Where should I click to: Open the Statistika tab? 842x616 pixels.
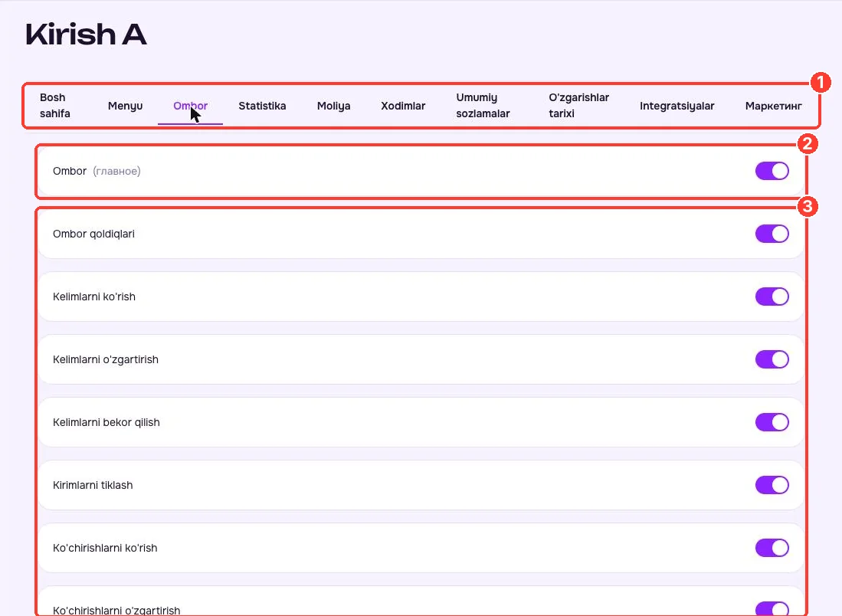(262, 106)
